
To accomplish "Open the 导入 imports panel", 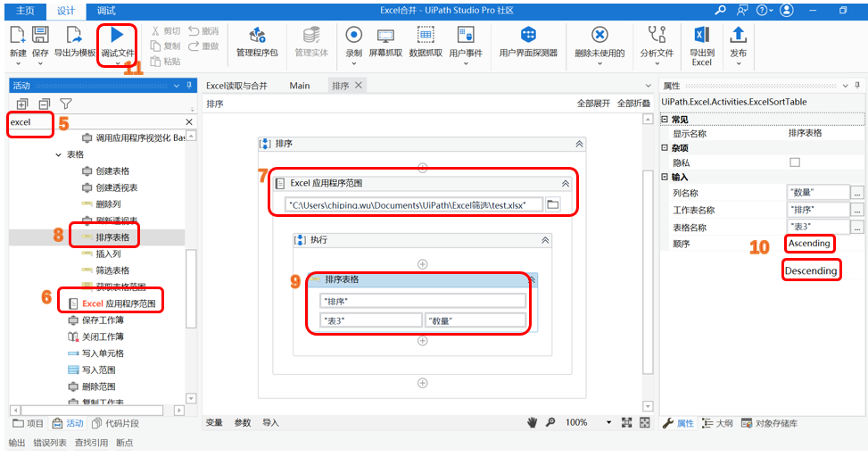I will (270, 423).
